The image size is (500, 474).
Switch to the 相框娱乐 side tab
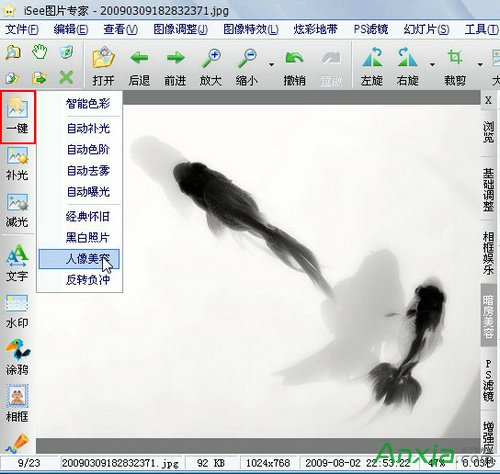[488, 253]
